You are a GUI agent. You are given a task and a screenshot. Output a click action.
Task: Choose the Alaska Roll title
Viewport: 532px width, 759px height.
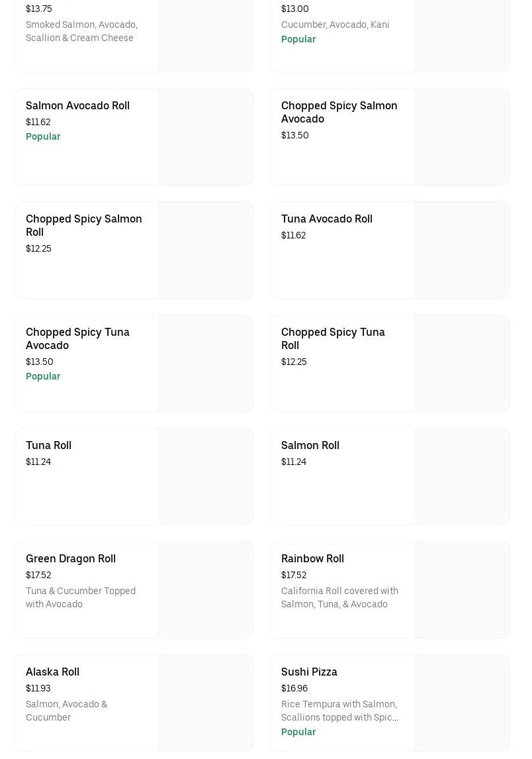[x=52, y=672]
